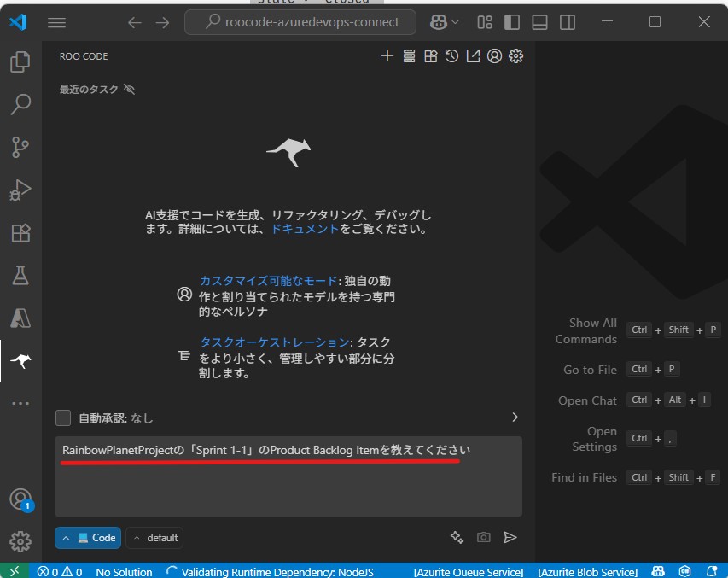The height and width of the screenshot is (578, 728).
Task: Open Roo Code account panel
Action: [x=494, y=56]
